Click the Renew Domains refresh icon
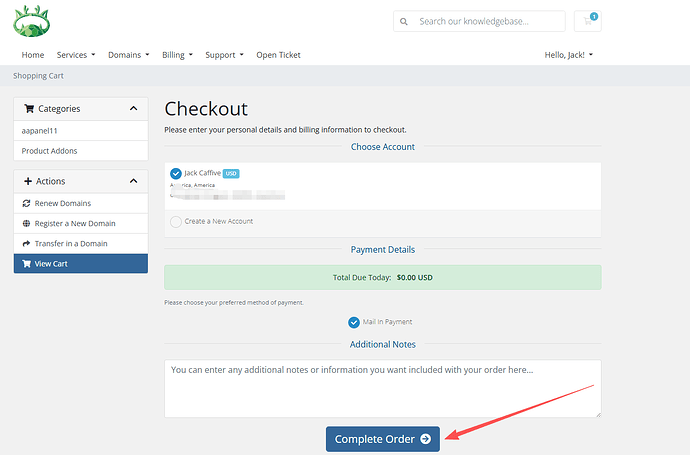Screen dimensions: 690x455 click(x=26, y=202)
